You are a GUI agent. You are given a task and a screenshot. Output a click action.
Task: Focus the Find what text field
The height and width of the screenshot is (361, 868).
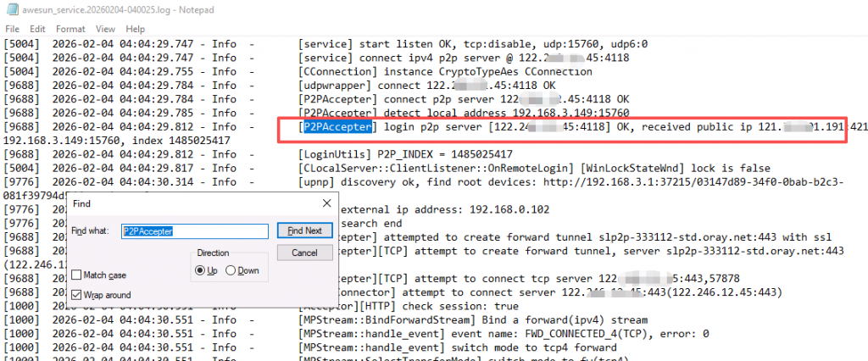point(194,230)
